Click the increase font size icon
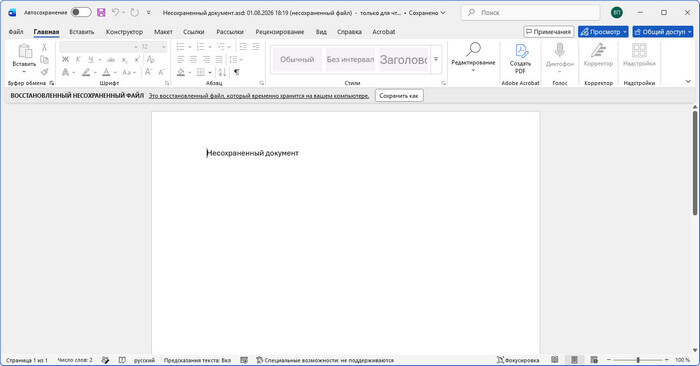This screenshot has width=700, height=366. [148, 72]
